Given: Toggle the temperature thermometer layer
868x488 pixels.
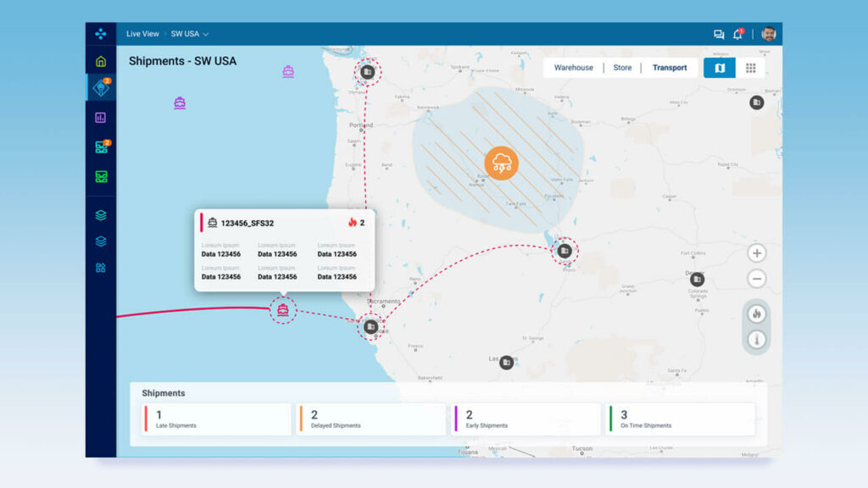Looking at the screenshot, I should 756,340.
